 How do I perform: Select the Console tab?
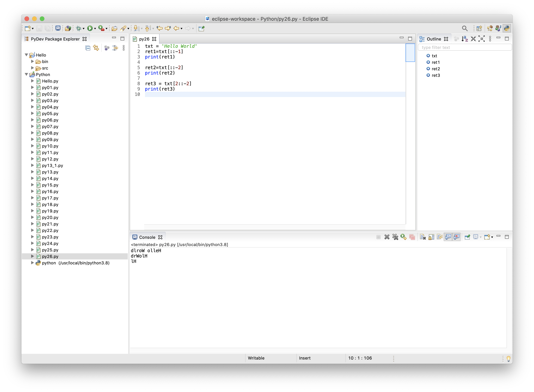pos(147,237)
